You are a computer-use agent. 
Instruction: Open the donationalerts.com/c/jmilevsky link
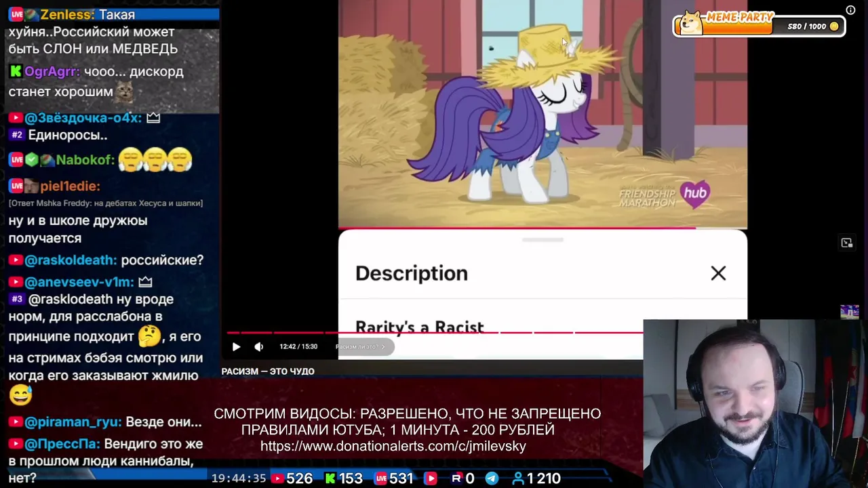click(x=393, y=446)
